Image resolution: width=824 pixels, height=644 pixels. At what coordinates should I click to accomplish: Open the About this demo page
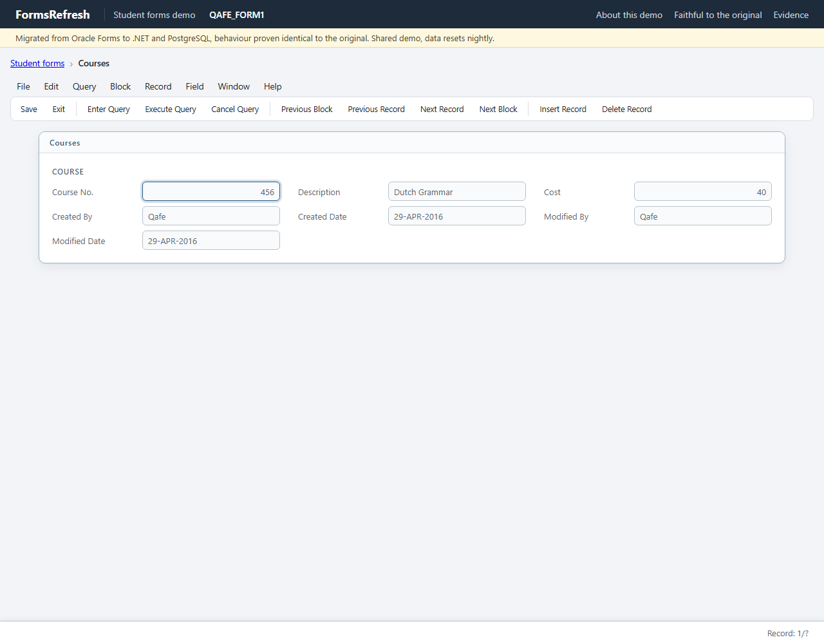629,15
